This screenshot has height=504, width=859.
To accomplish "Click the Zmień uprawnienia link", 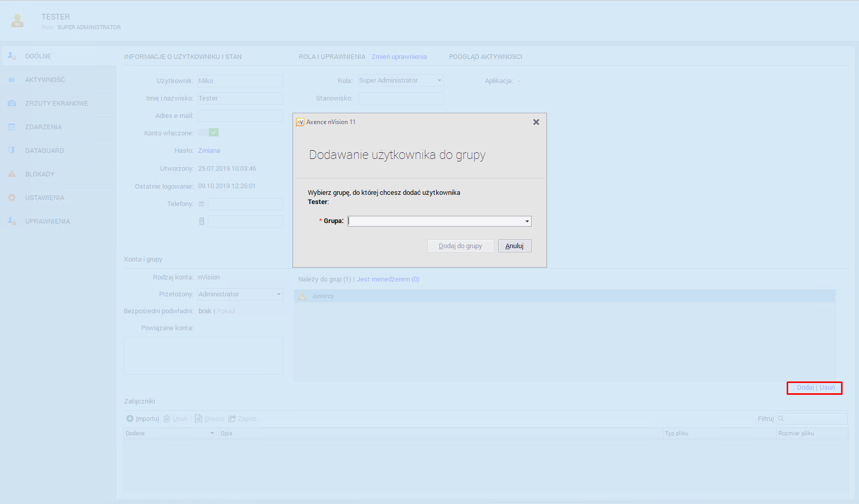I will 399,57.
